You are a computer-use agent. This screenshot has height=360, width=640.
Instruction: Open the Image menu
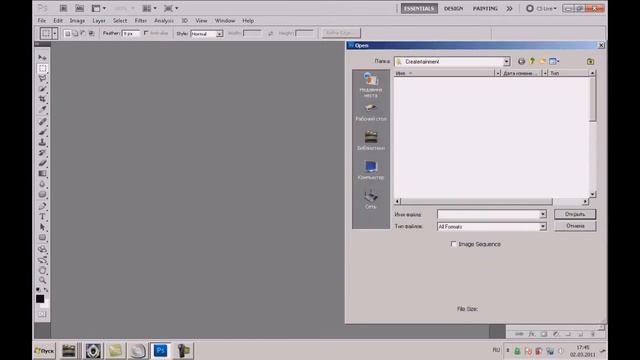pyautogui.click(x=77, y=20)
